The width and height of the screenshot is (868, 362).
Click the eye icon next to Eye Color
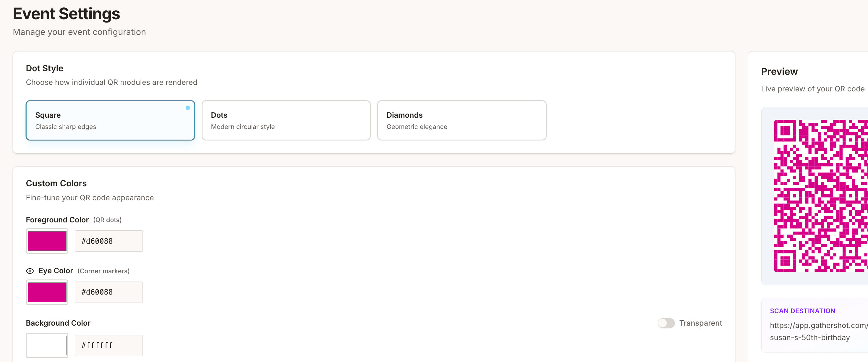[30, 271]
